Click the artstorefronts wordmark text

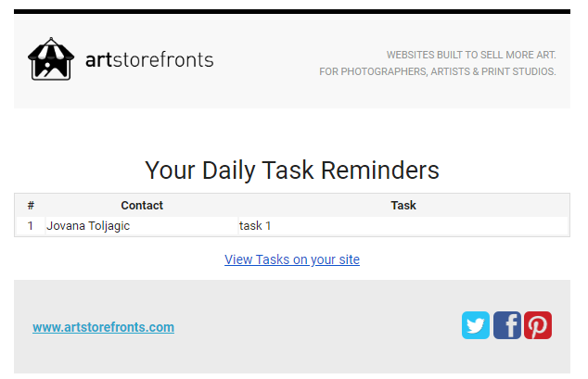click(x=149, y=60)
